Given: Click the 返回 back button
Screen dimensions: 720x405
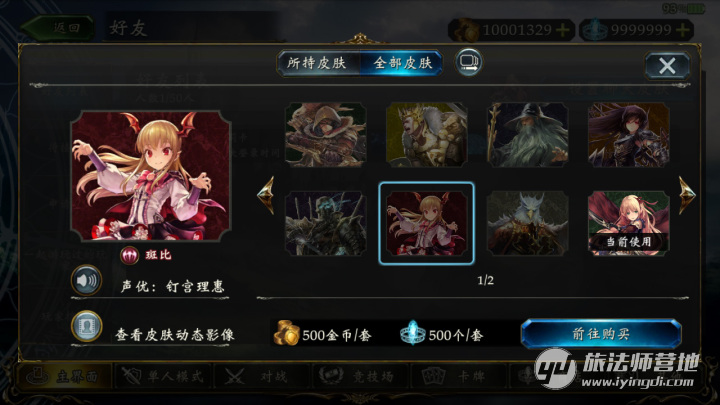Looking at the screenshot, I should tap(58, 28).
